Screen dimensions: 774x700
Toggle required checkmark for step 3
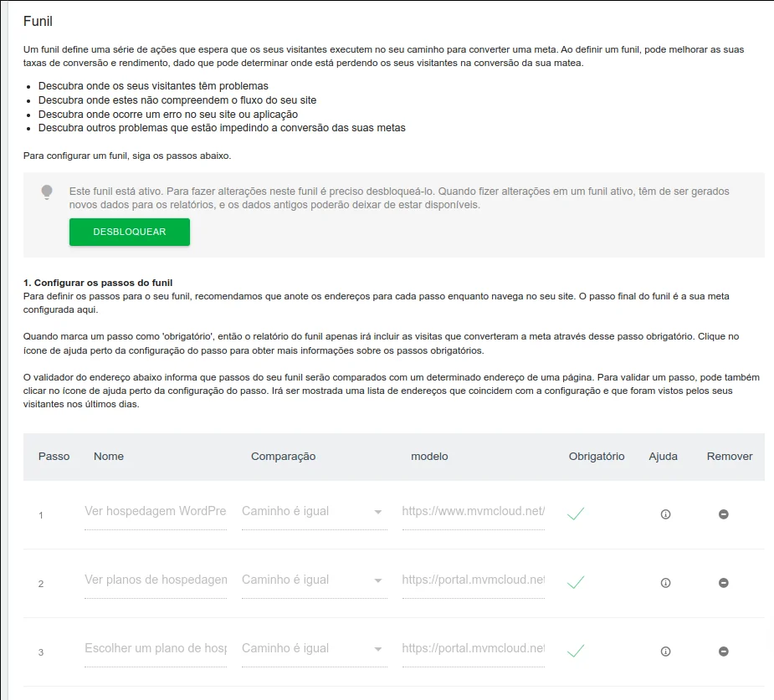tap(576, 651)
